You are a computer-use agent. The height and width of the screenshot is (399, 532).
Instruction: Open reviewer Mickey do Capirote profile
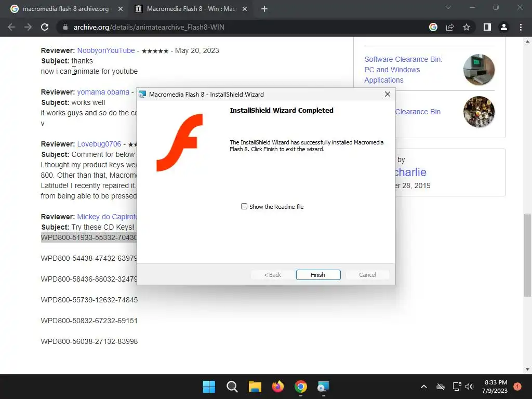(x=107, y=217)
